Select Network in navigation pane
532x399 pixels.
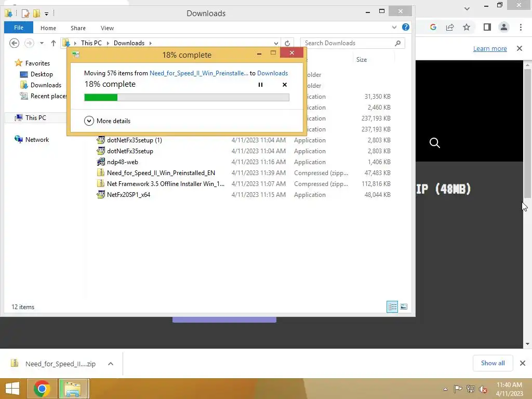point(32,139)
